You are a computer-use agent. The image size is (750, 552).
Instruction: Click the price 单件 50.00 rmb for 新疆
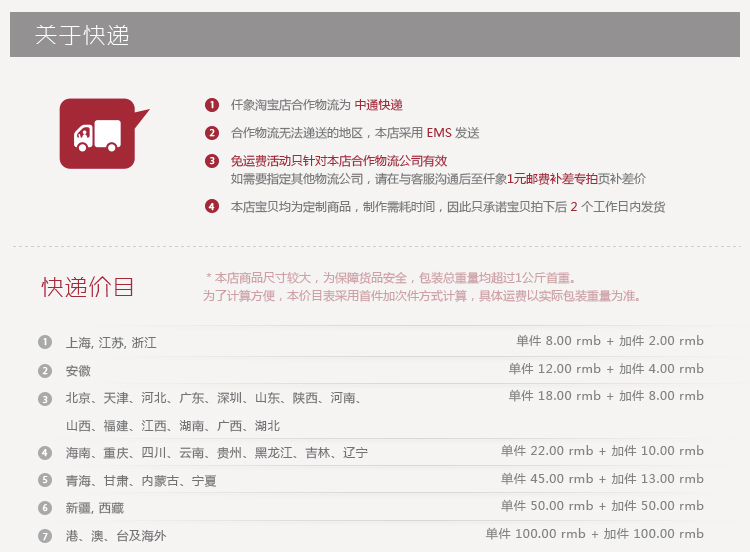click(547, 506)
